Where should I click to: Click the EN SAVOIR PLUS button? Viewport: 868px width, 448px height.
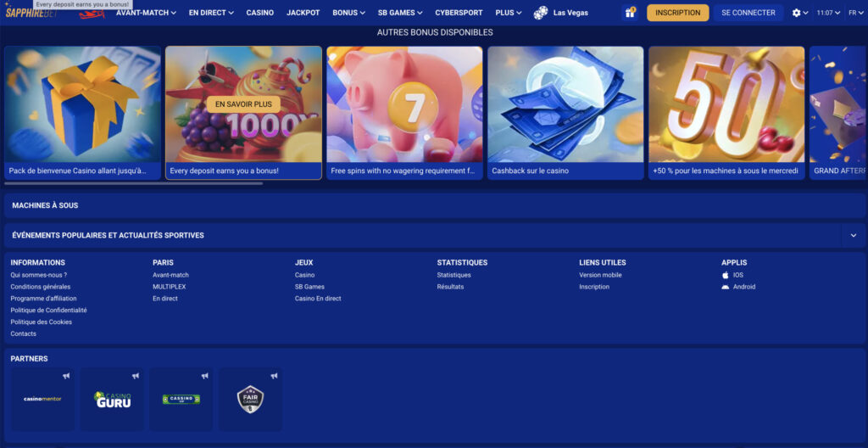click(242, 104)
